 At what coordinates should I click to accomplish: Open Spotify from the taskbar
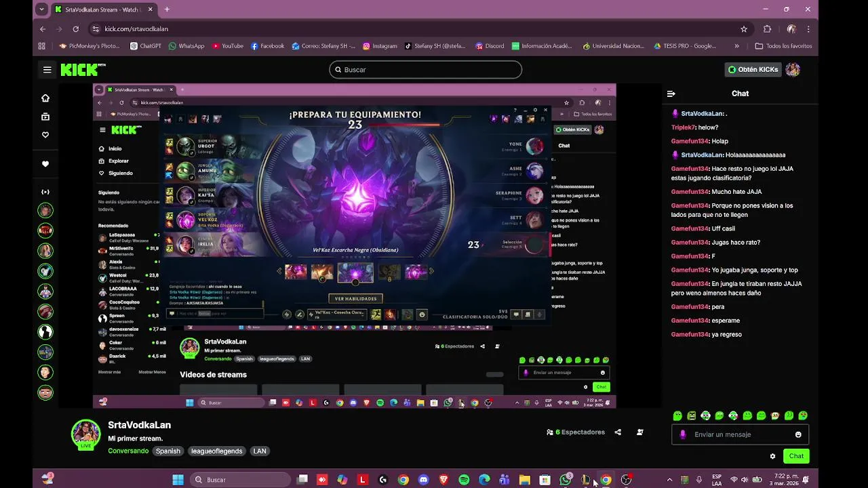(x=464, y=480)
